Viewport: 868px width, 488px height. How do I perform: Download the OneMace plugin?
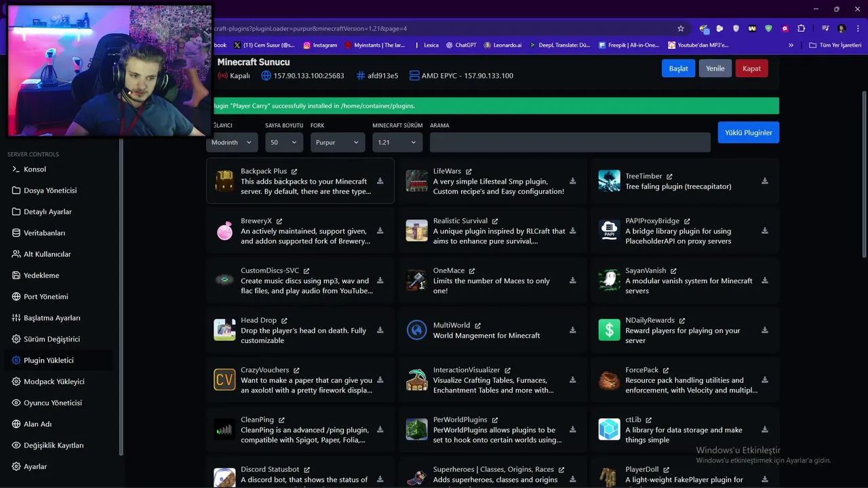(572, 281)
